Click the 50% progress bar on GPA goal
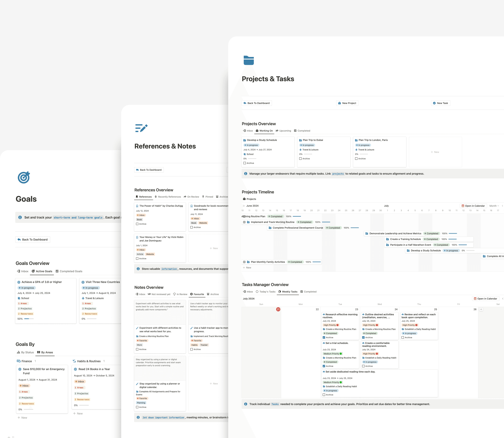Viewport: 504px width, 438px height. pos(29,319)
